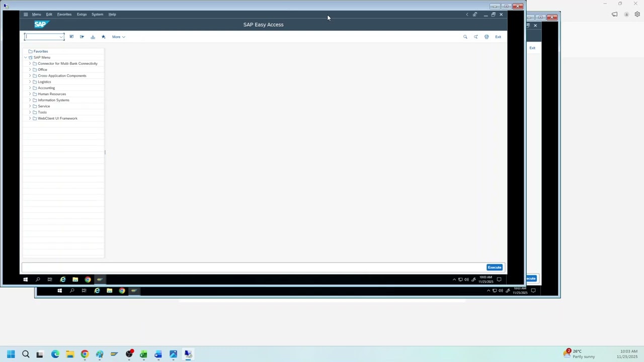Screen dimensions: 644x362
Task: Click the settings gear in host app
Action: pyautogui.click(x=637, y=14)
